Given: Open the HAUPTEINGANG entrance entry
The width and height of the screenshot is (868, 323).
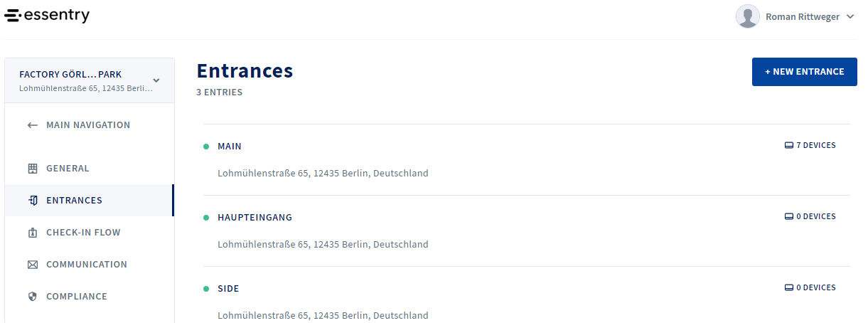Looking at the screenshot, I should [x=526, y=231].
